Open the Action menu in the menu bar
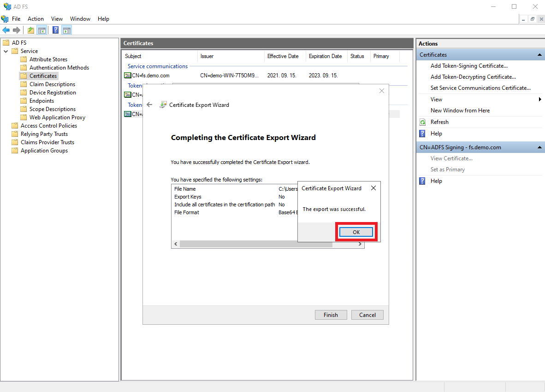Screen dimensions: 545x392 point(36,19)
